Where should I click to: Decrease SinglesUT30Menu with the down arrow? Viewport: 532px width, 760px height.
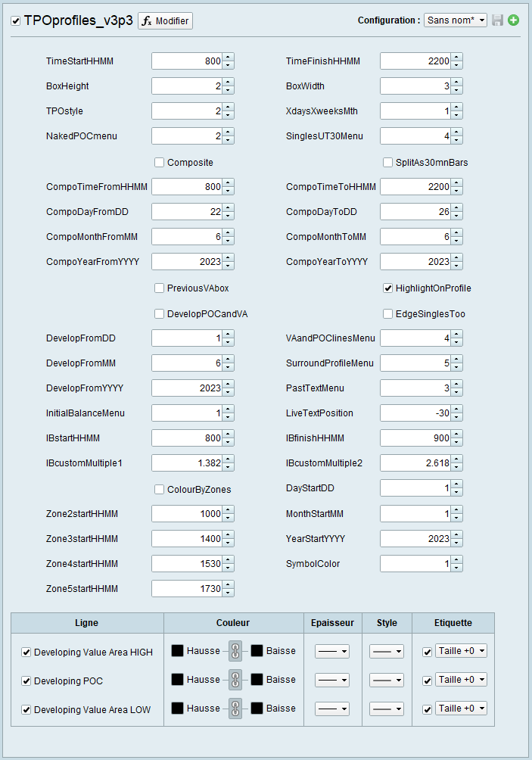[x=457, y=141]
